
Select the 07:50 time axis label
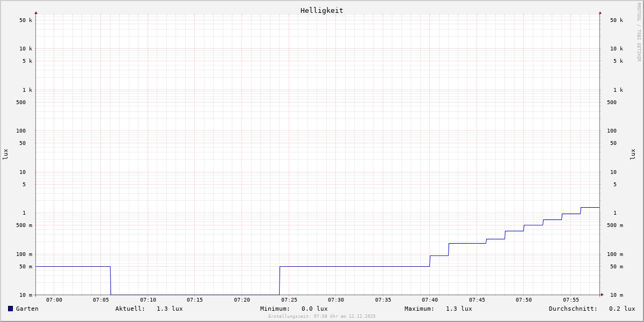coord(524,300)
